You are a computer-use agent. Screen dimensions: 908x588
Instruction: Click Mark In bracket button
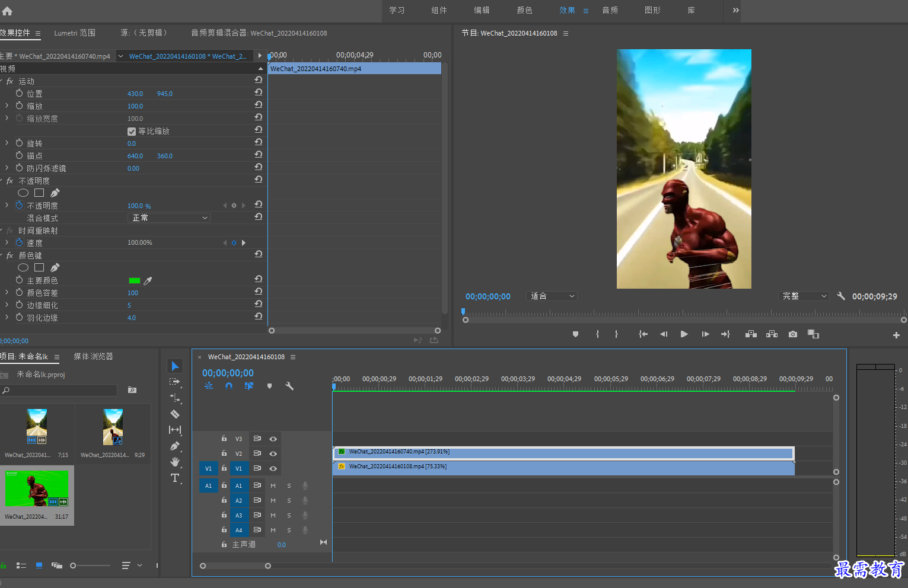[597, 334]
